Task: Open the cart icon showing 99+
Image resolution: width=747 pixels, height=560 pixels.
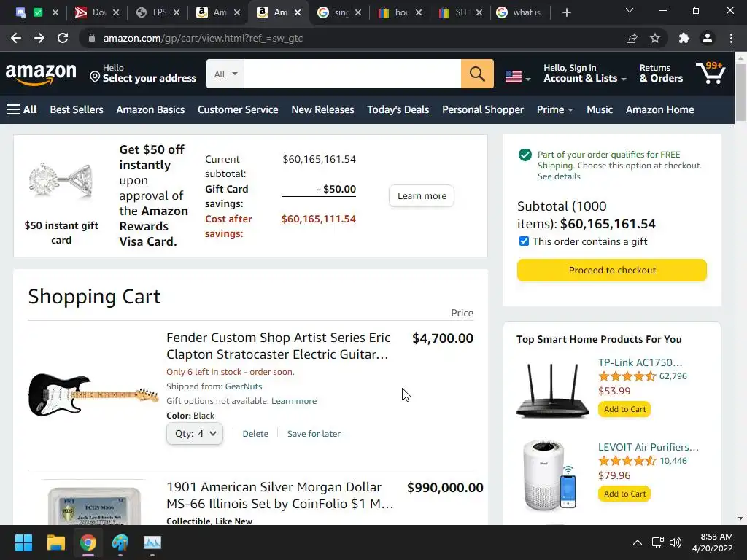Action: [x=710, y=73]
